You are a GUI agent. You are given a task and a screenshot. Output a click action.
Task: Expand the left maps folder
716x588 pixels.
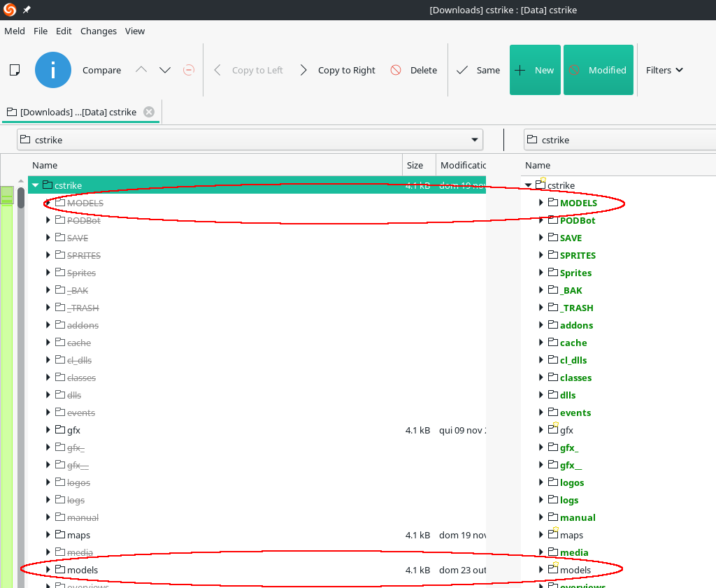48,535
